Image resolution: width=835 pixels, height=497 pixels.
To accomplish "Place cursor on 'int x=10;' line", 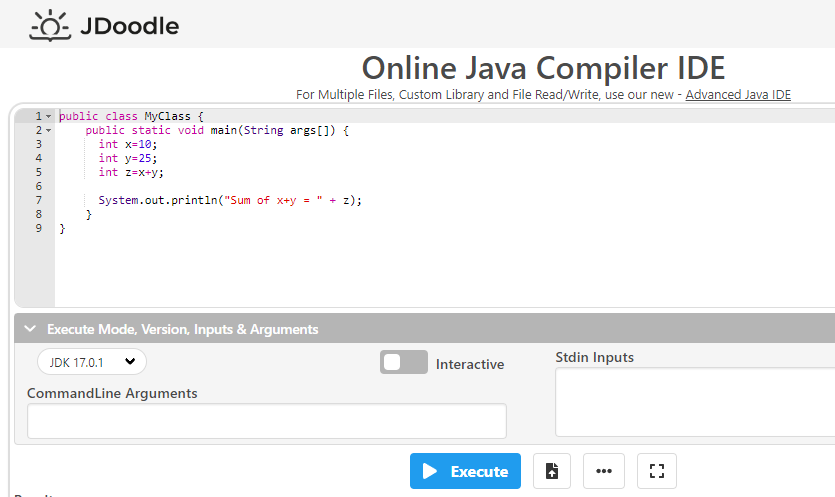I will click(128, 144).
